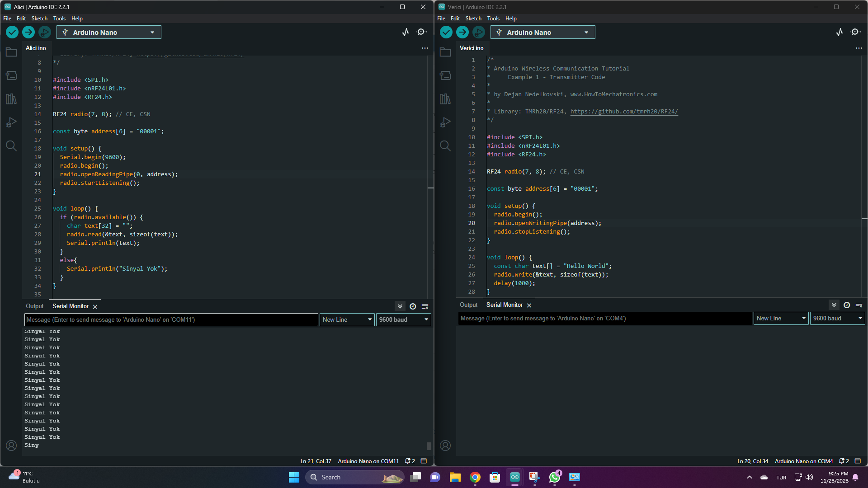Open notifications in Verici status bar
Screen dimensions: 868x488
click(844, 461)
